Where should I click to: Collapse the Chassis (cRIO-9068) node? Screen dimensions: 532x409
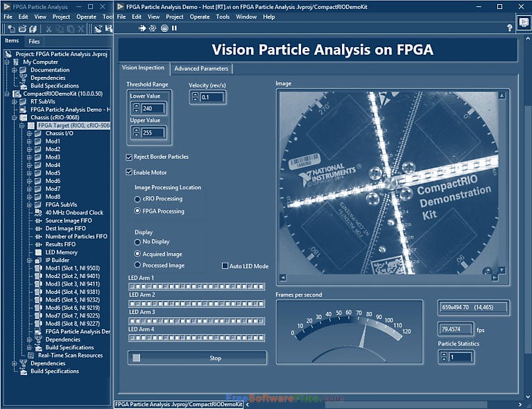(15, 117)
